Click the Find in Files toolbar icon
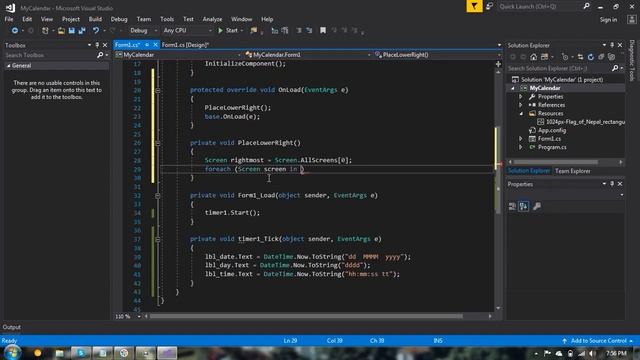 (x=254, y=31)
